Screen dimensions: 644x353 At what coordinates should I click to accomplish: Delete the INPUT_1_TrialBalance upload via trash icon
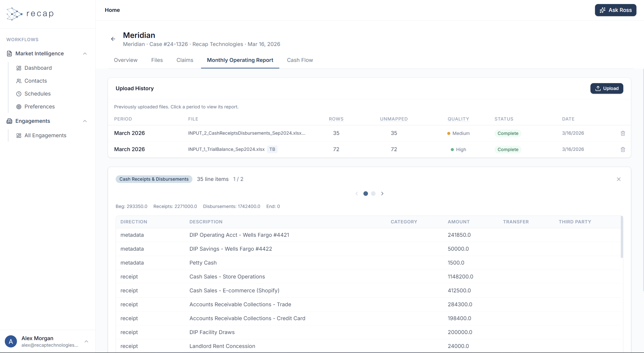[623, 149]
